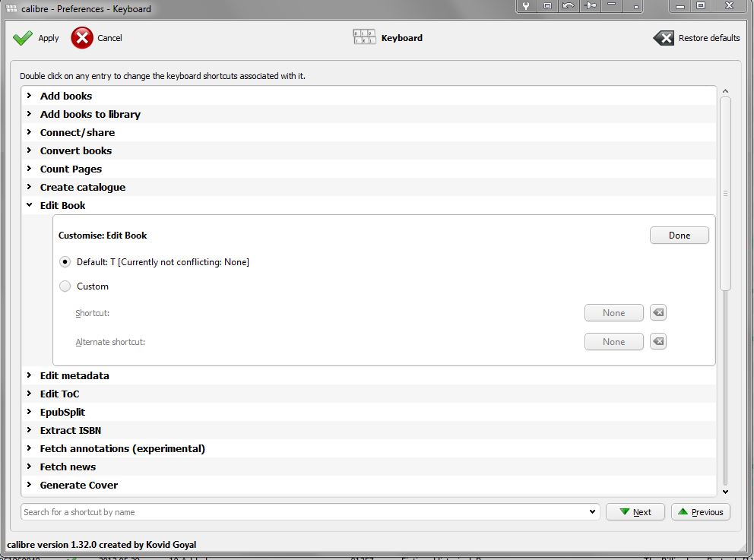Click the calibre app icon in title bar
Screen dimensions: 754x560
[x=11, y=8]
